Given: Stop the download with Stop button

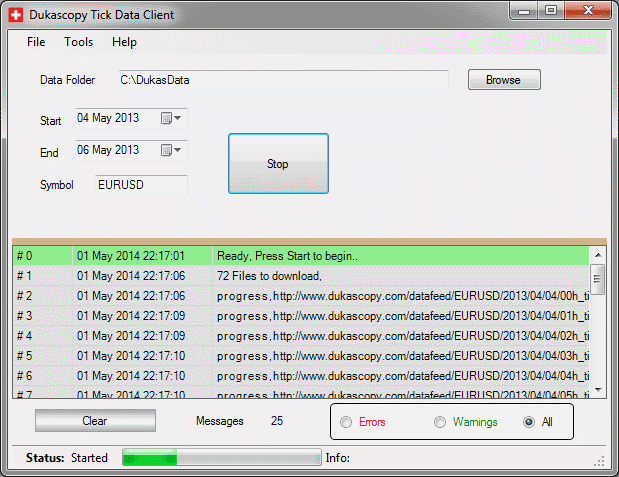Looking at the screenshot, I should tap(278, 163).
